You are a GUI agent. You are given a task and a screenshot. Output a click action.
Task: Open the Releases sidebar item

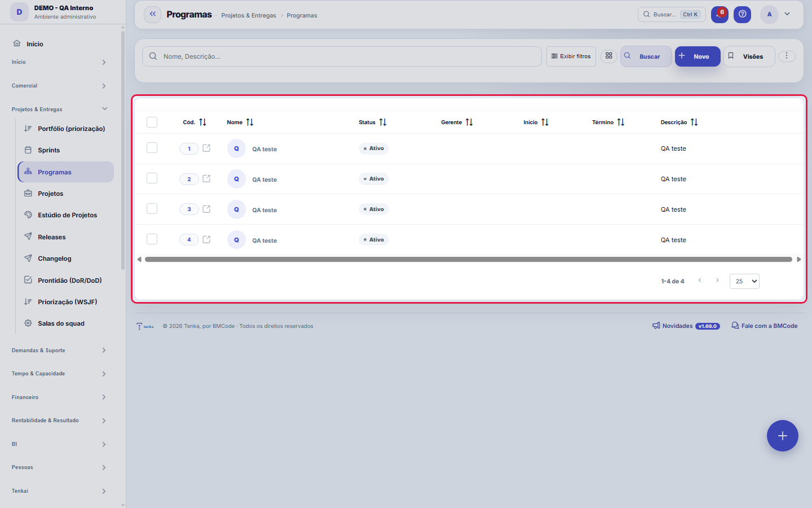pyautogui.click(x=66, y=237)
